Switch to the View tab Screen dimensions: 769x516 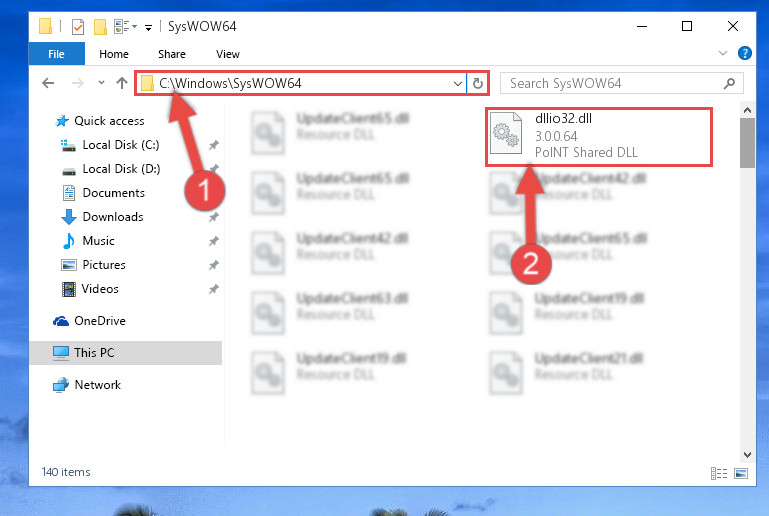click(x=228, y=54)
